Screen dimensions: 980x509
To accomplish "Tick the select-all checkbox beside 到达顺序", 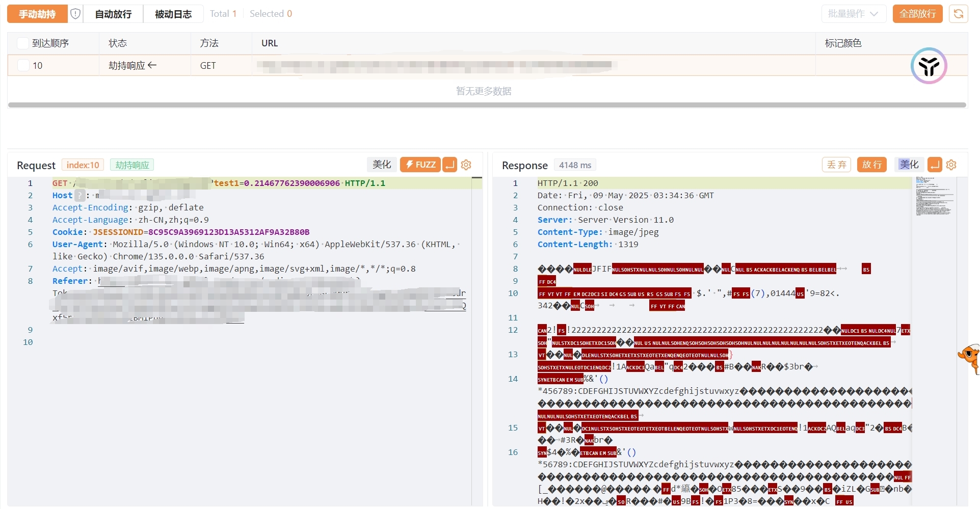I will 23,43.
